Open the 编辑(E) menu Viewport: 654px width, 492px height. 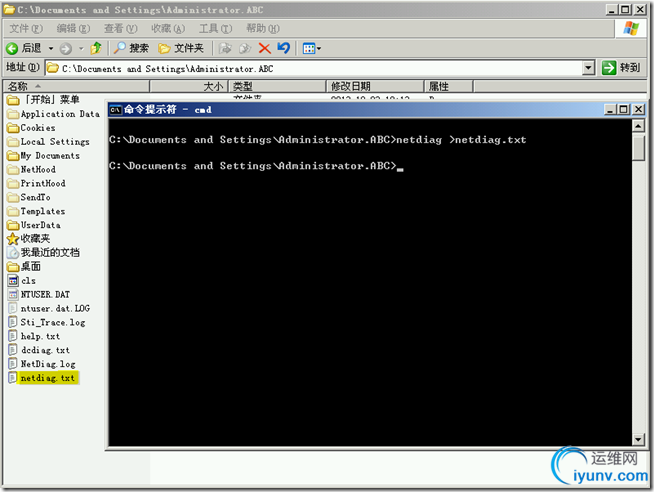(73, 28)
